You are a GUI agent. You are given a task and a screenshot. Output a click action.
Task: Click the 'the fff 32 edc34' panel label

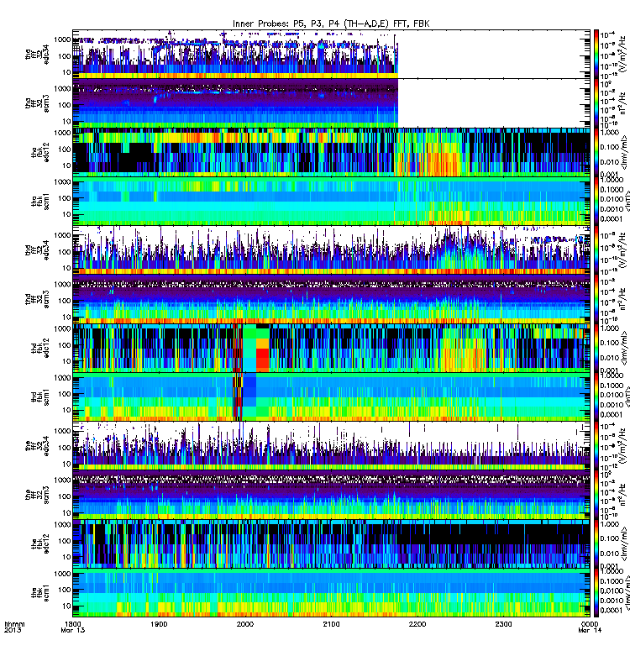pyautogui.click(x=37, y=446)
